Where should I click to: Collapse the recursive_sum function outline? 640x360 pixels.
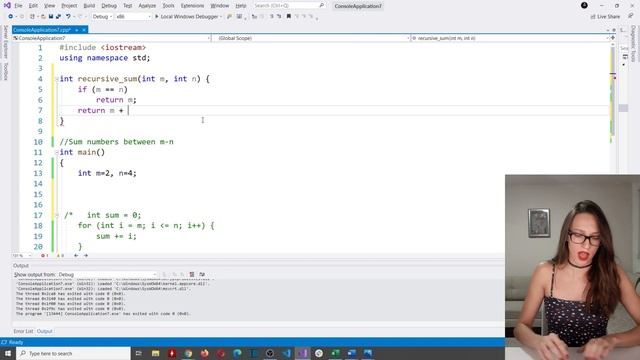[x=57, y=79]
